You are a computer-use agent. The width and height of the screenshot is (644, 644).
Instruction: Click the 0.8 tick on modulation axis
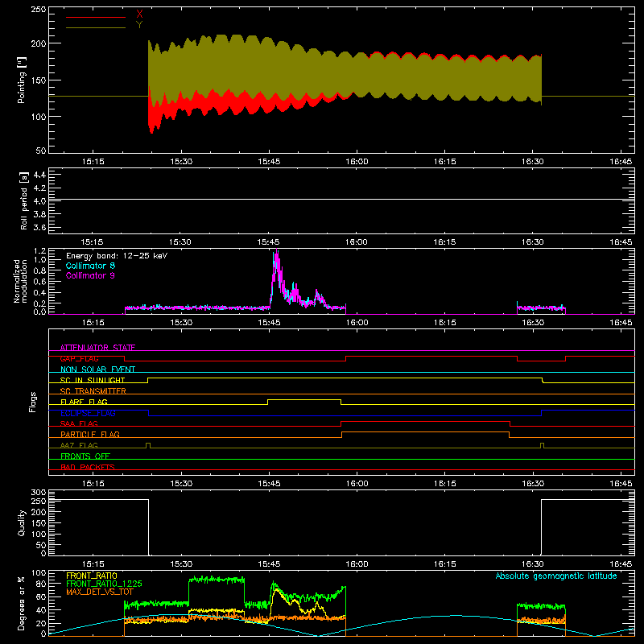pos(39,270)
